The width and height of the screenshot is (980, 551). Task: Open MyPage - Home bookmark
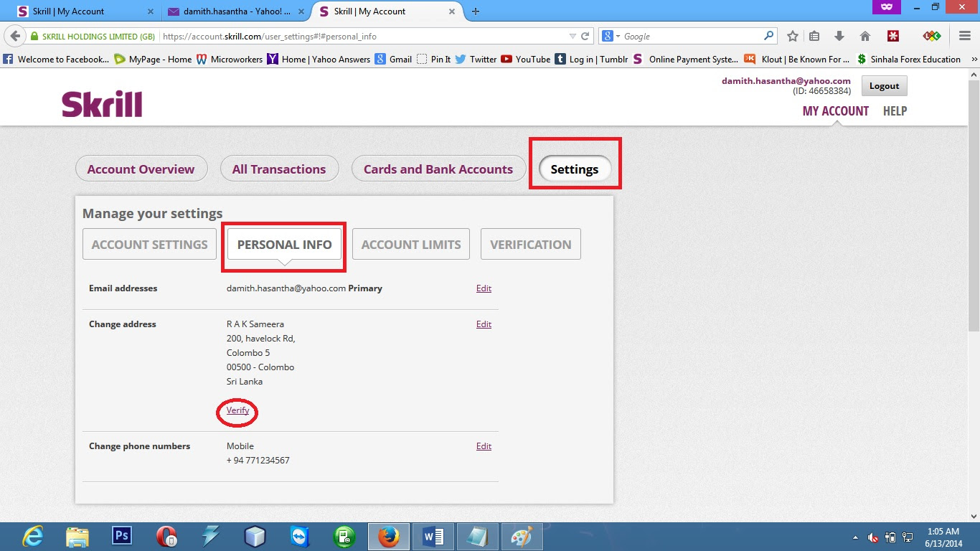154,59
